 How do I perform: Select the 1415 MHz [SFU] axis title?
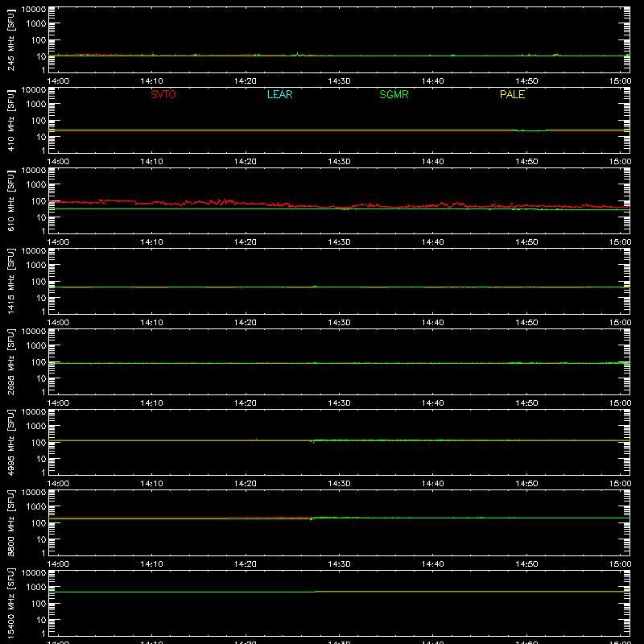click(x=10, y=281)
